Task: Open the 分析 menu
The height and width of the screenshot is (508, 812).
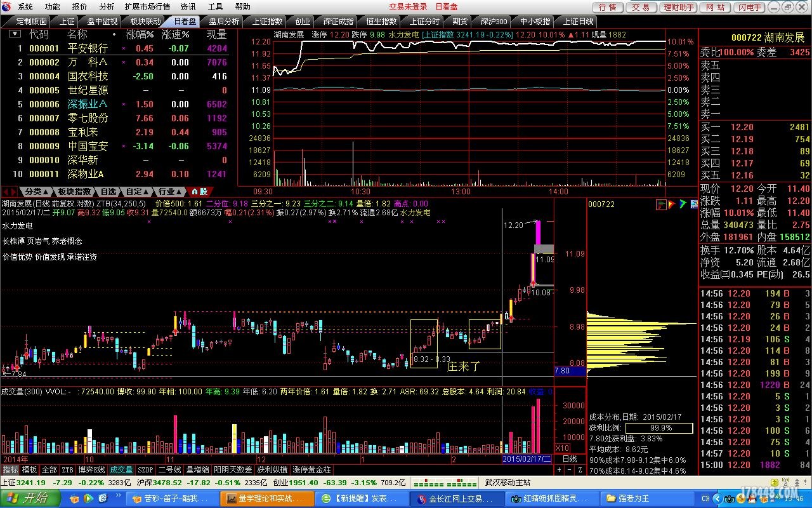Action: pos(107,7)
